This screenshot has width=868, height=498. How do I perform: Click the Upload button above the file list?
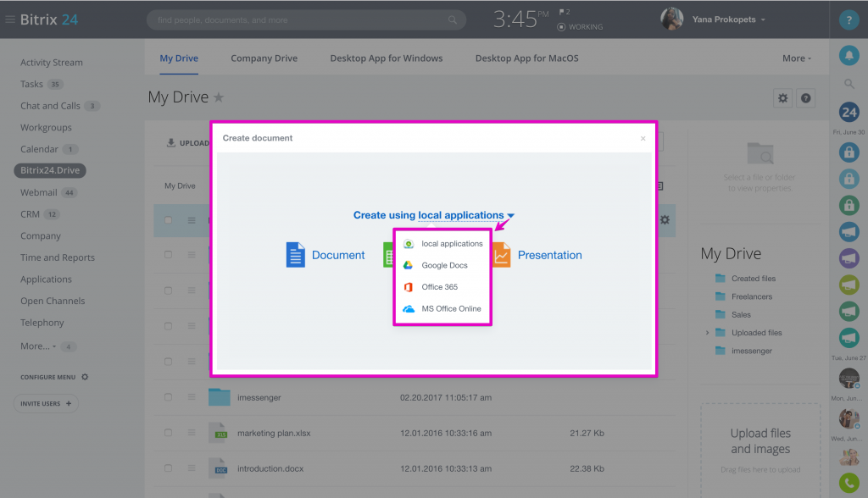coord(188,143)
